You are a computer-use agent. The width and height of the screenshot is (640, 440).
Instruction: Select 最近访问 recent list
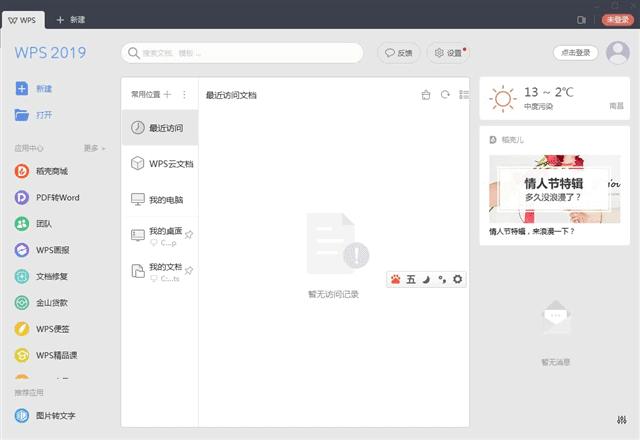160,128
